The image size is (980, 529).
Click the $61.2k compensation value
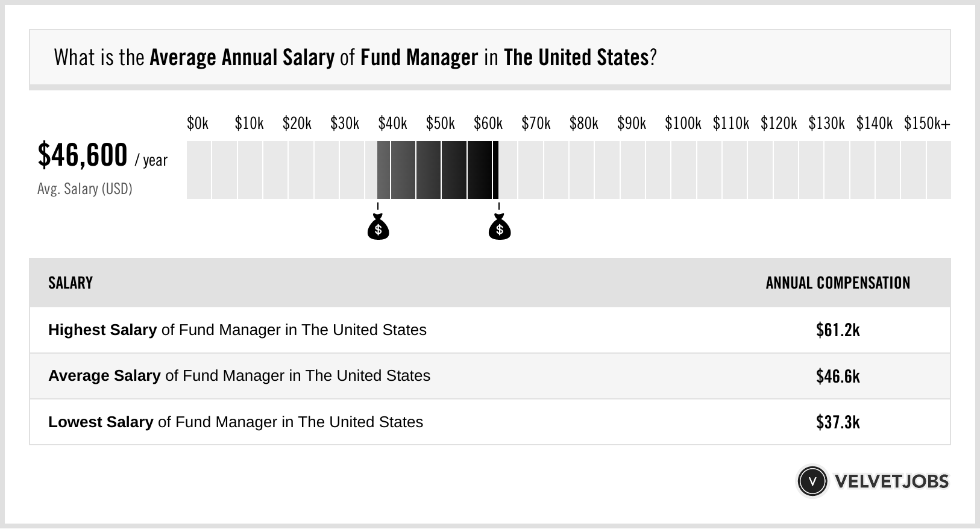[838, 330]
